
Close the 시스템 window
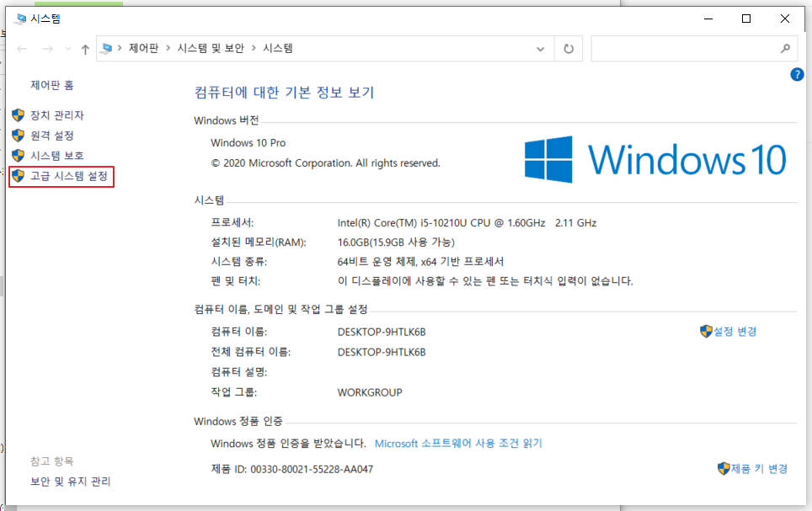(x=785, y=19)
